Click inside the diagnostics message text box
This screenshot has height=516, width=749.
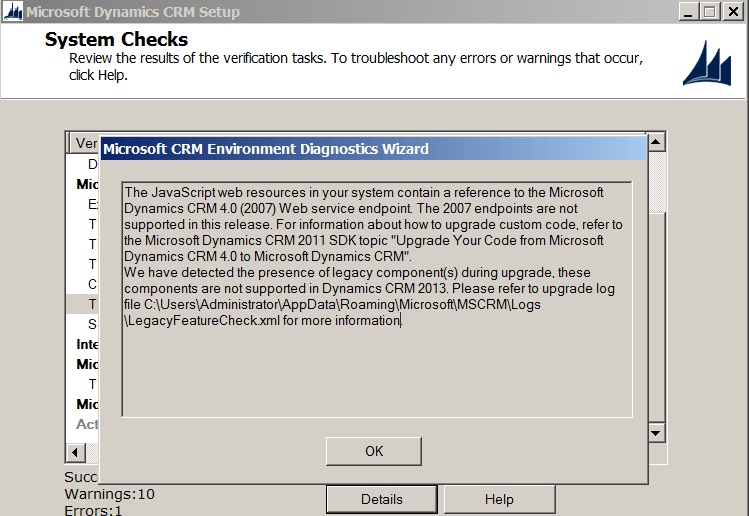pos(377,299)
